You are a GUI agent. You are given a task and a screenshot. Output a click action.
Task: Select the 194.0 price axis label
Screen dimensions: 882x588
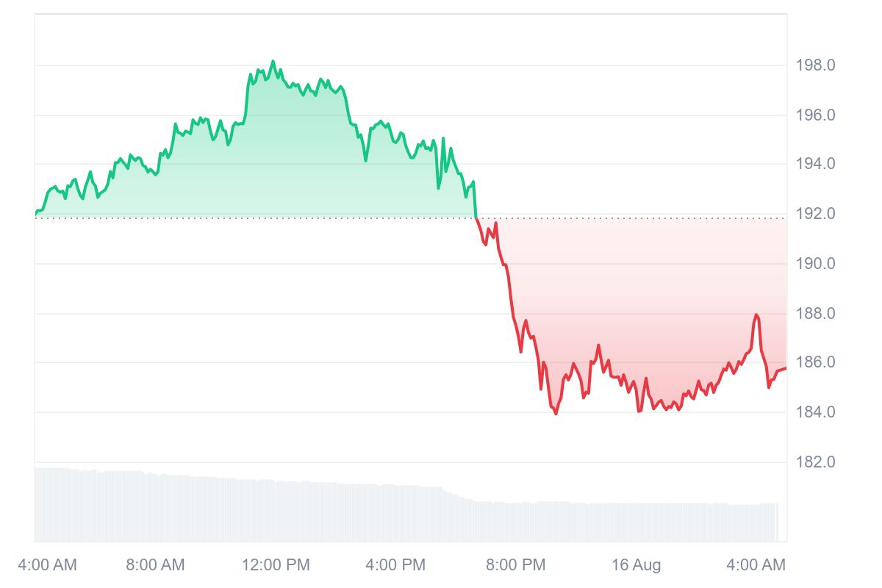pos(815,164)
